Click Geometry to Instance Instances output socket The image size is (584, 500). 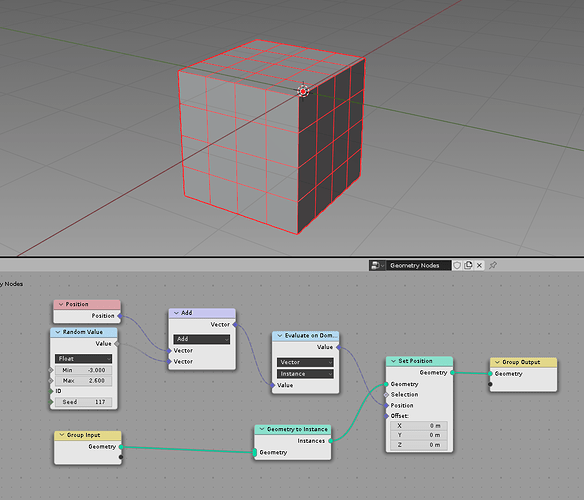pyautogui.click(x=331, y=441)
